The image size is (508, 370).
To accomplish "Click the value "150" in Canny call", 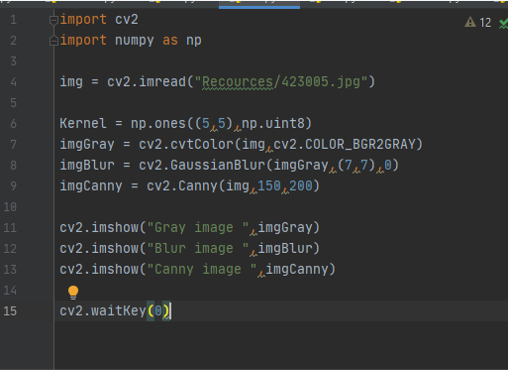I will pyautogui.click(x=269, y=186).
